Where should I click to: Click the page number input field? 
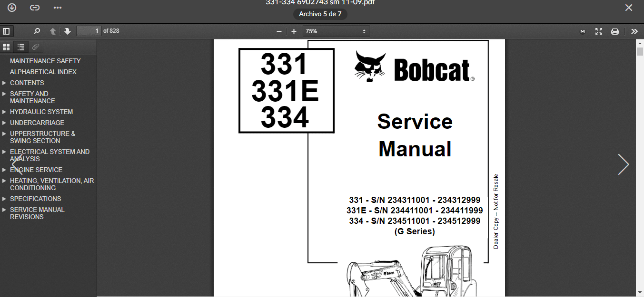89,31
